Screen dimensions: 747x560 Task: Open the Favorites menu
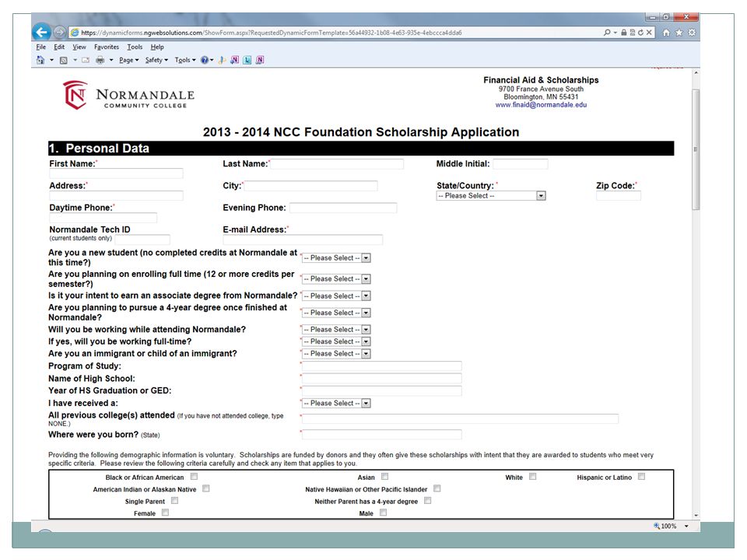tap(107, 47)
